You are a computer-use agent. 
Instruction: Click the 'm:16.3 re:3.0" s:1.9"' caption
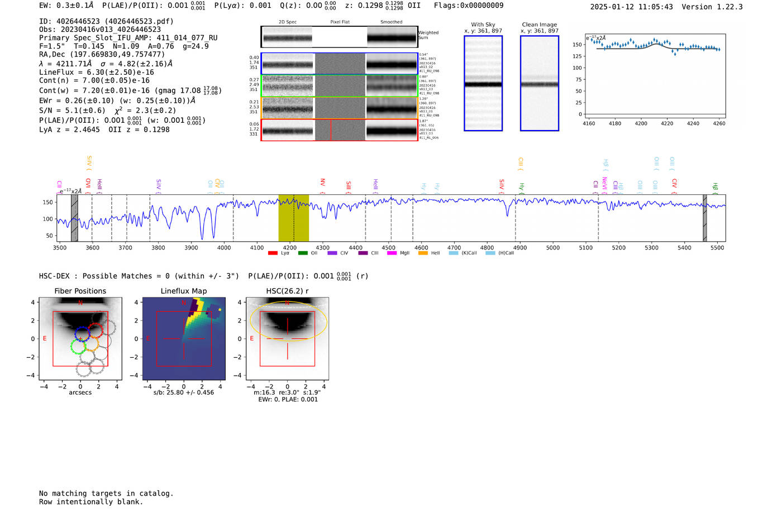pos(287,392)
